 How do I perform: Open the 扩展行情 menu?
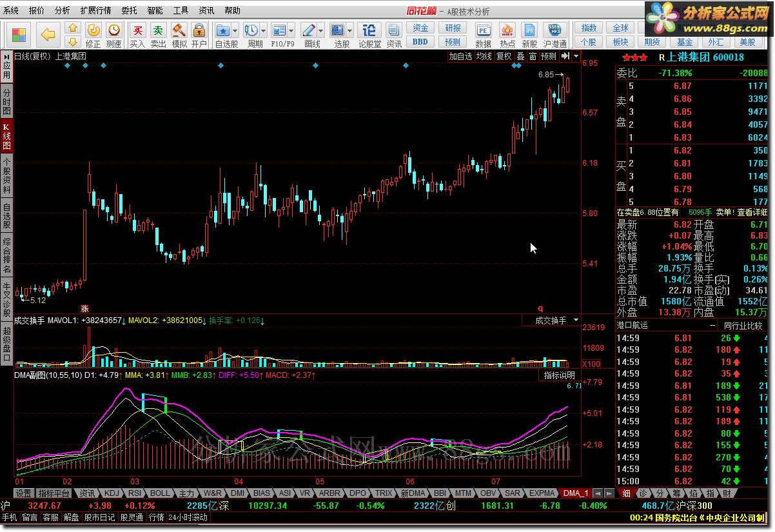click(x=95, y=11)
